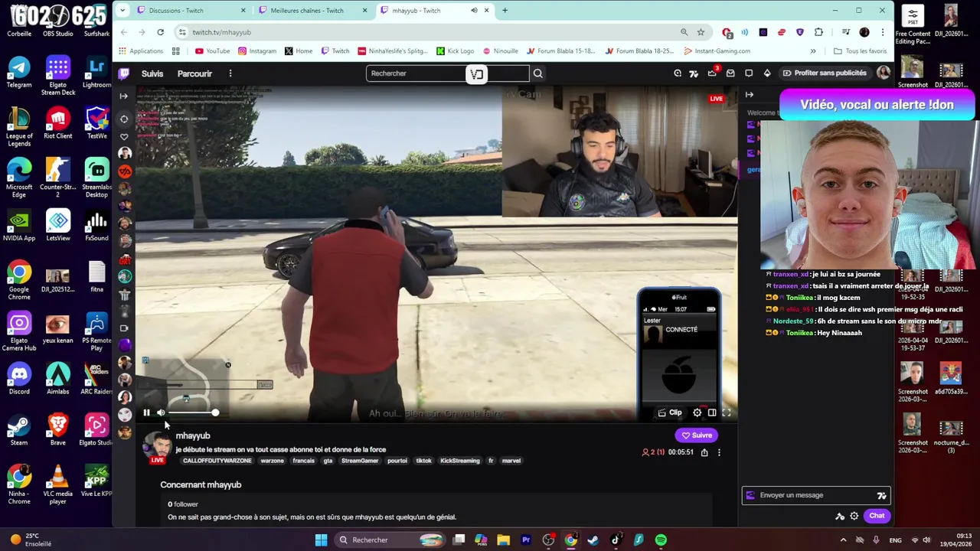Open Twitch user avatar menu

tap(884, 73)
